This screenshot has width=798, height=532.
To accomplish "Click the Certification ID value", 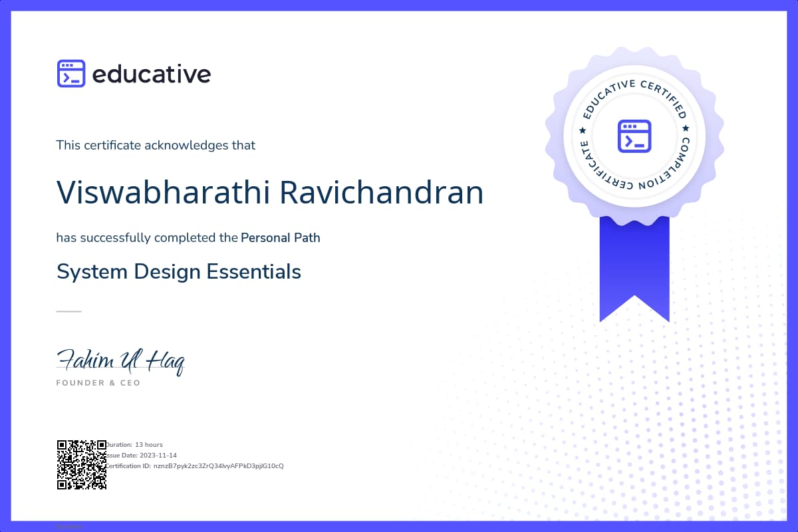I will (x=219, y=465).
